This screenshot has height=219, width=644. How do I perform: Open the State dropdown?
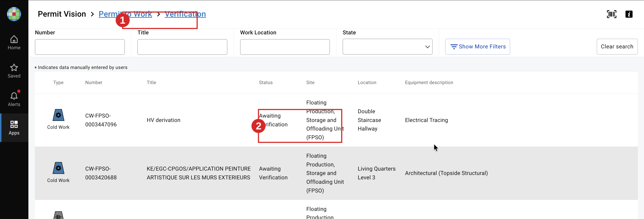pos(387,47)
